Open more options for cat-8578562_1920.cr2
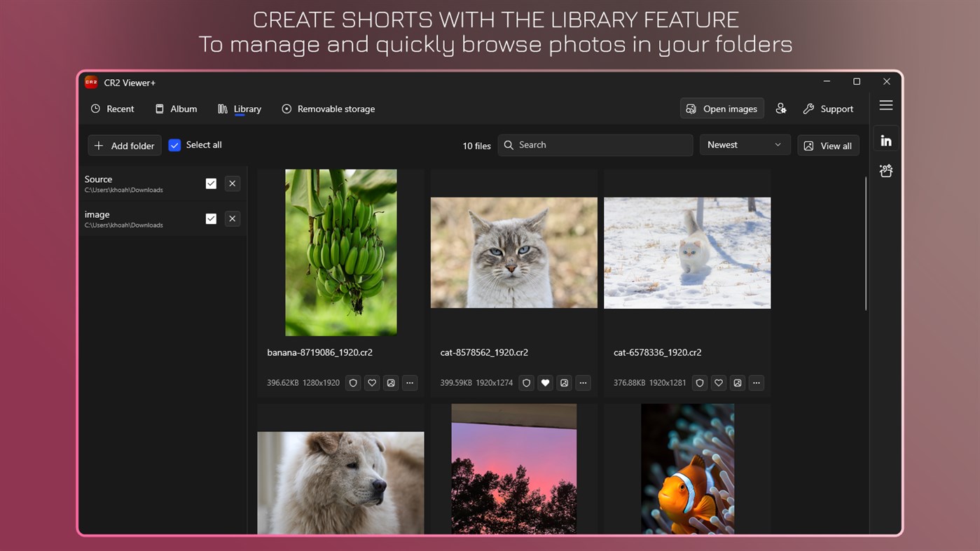 [583, 383]
